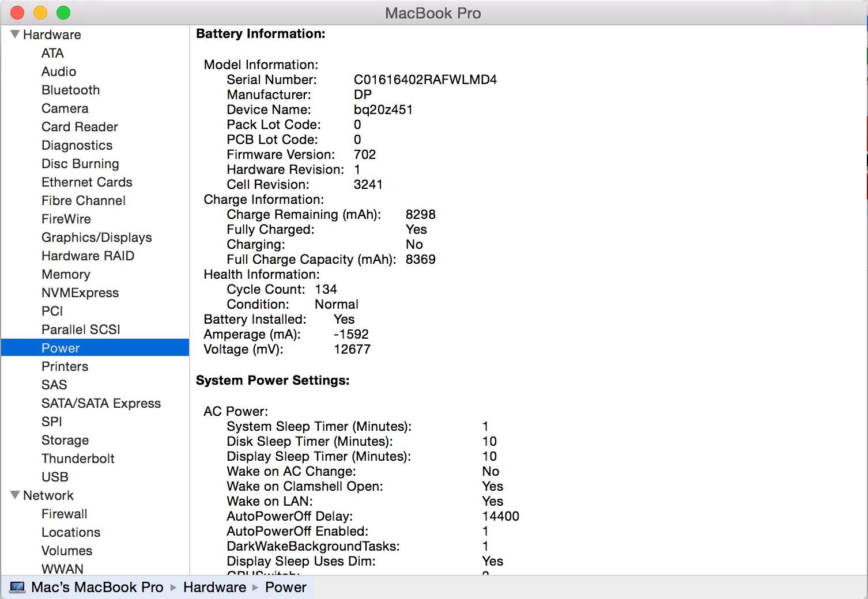This screenshot has width=868, height=599.
Task: Select Audio in the sidebar
Action: coord(59,71)
